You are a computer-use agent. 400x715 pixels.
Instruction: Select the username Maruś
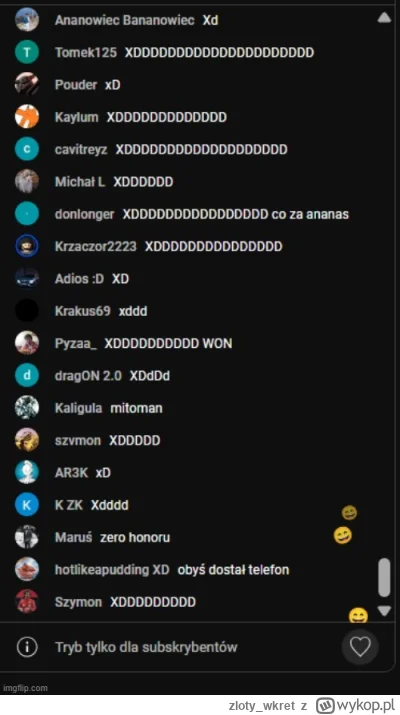coord(73,537)
